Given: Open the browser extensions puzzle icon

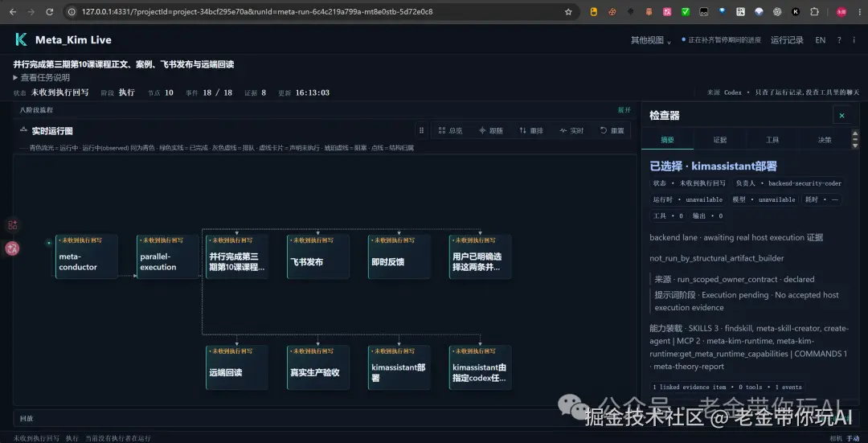Looking at the screenshot, I should coord(814,11).
